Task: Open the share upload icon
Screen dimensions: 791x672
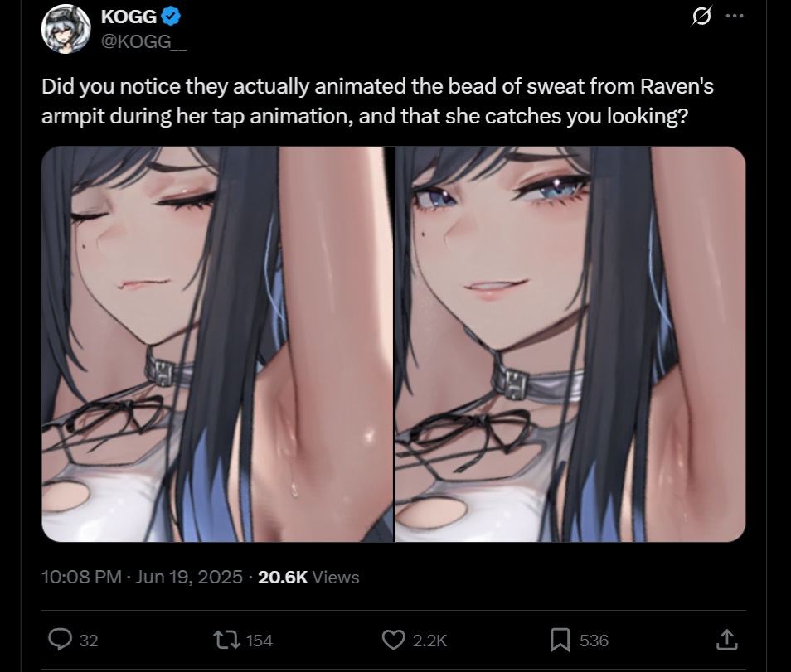Action: (x=727, y=640)
